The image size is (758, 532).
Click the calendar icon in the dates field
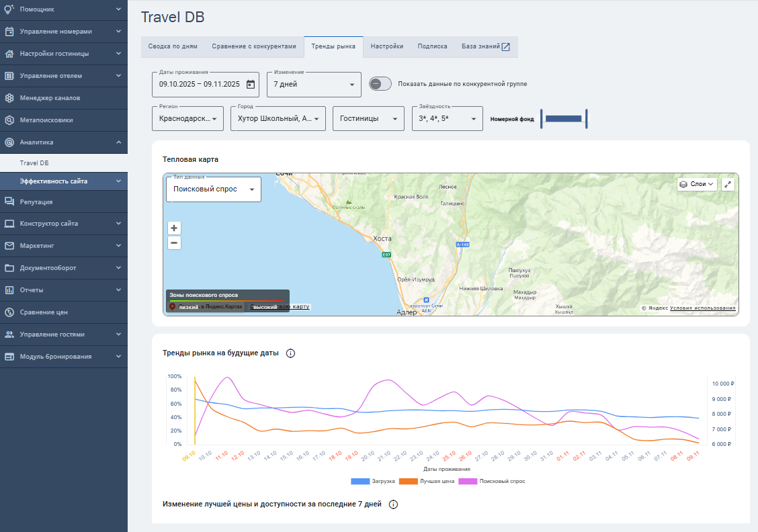[251, 85]
